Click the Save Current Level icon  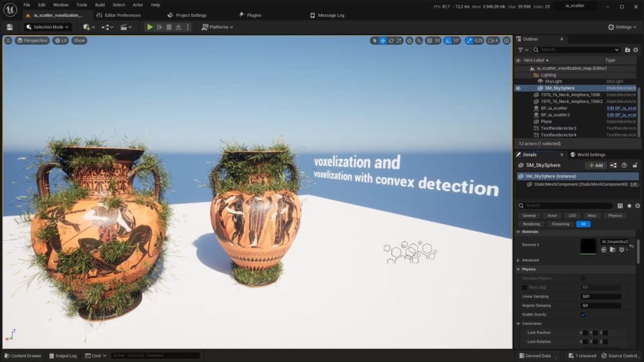[x=8, y=27]
